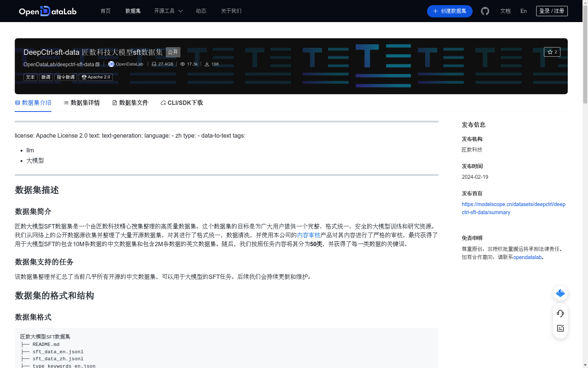Click sft_data_zh.jsonl in the file tree
Viewport: 588px width, 368px height.
point(58,359)
